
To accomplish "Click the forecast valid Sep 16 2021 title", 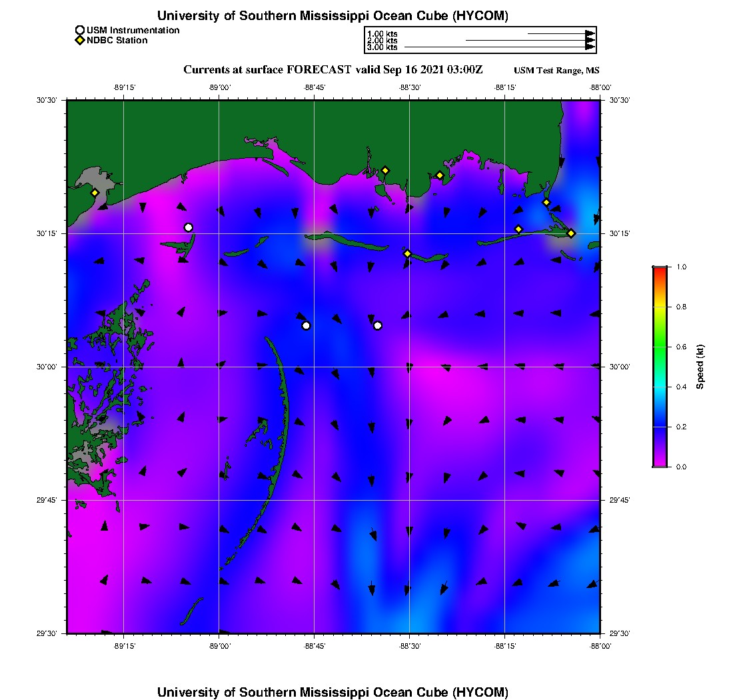I will [333, 70].
